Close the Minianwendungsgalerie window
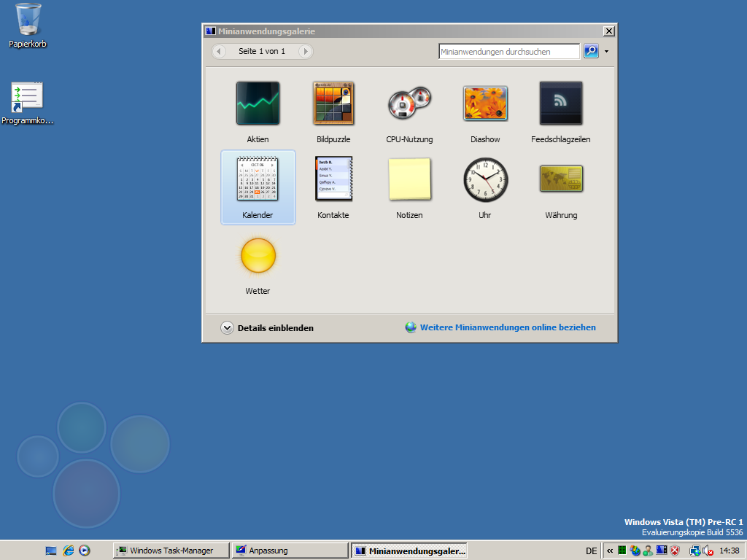Screen dimensions: 747x560 [x=609, y=31]
